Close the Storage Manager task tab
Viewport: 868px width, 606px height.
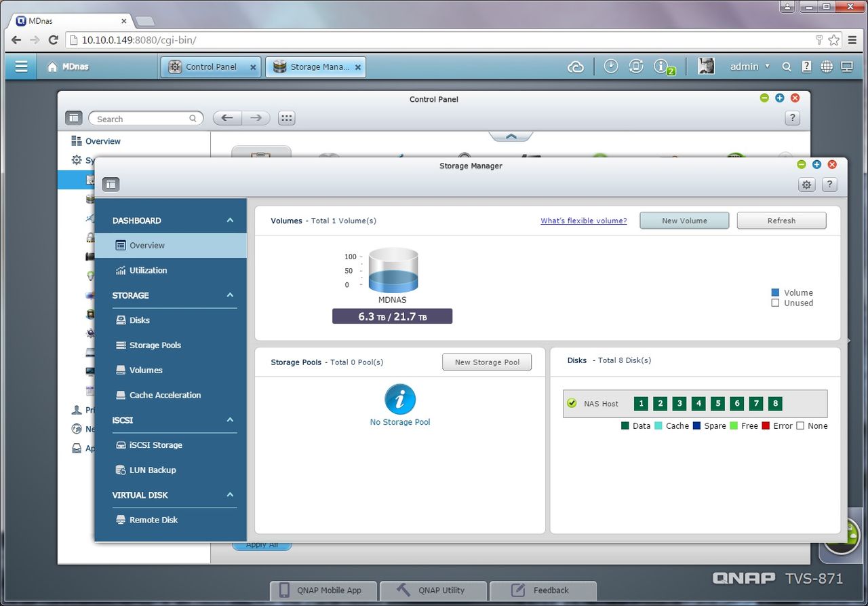[x=358, y=67]
